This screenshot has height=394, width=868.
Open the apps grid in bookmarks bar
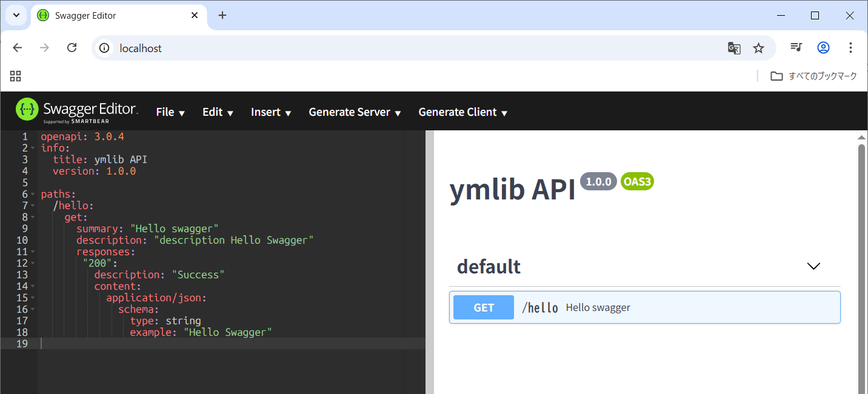click(16, 76)
